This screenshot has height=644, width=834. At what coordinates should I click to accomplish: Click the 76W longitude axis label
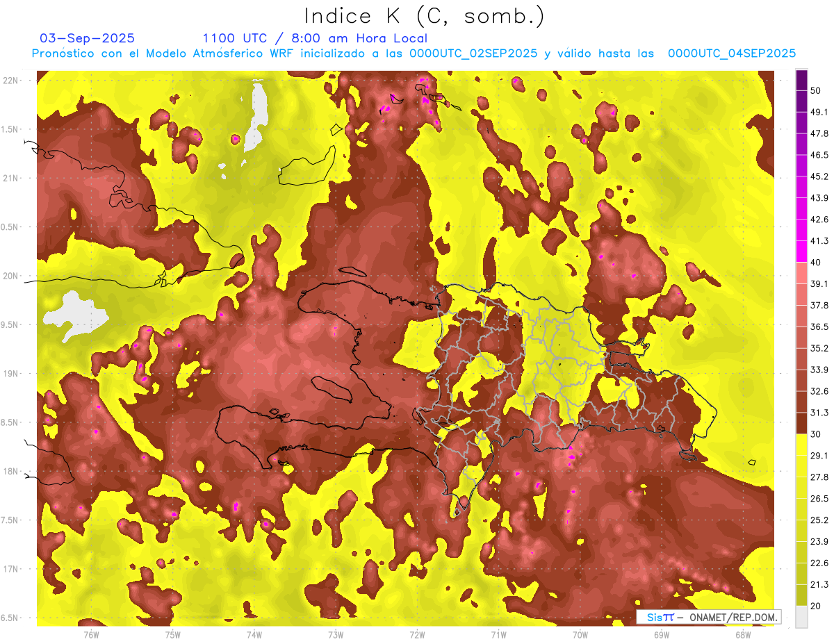[x=91, y=634]
